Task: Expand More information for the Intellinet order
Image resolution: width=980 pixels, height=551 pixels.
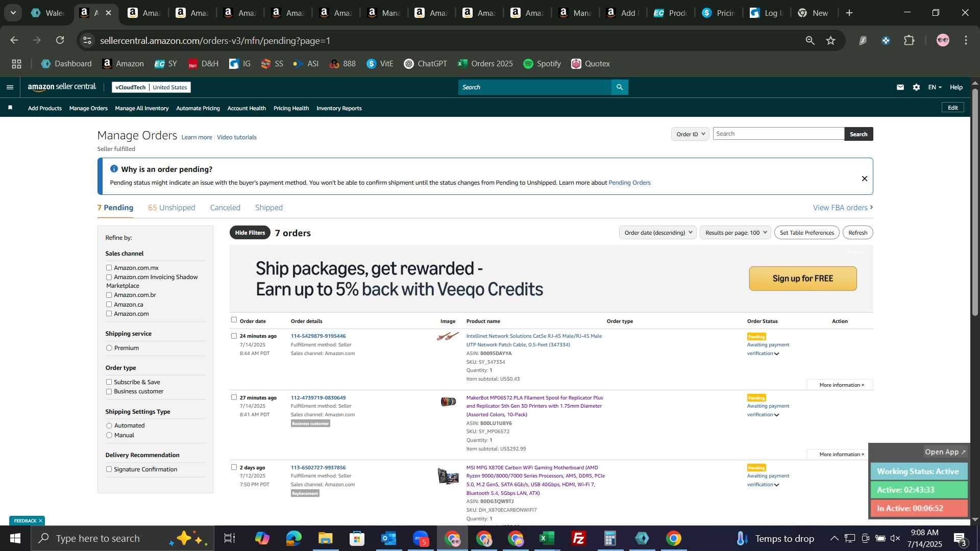Action: click(x=841, y=385)
